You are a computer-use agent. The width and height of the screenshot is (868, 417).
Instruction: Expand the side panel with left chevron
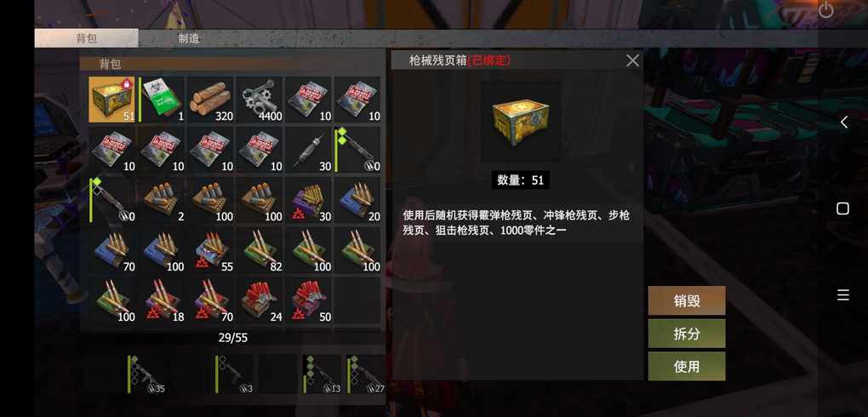click(843, 123)
